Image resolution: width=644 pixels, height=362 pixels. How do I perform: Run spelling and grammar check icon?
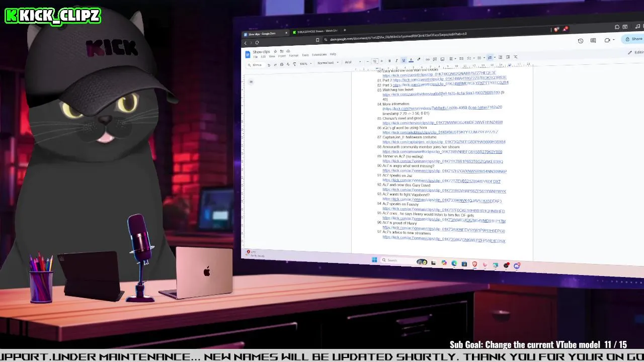[288, 64]
